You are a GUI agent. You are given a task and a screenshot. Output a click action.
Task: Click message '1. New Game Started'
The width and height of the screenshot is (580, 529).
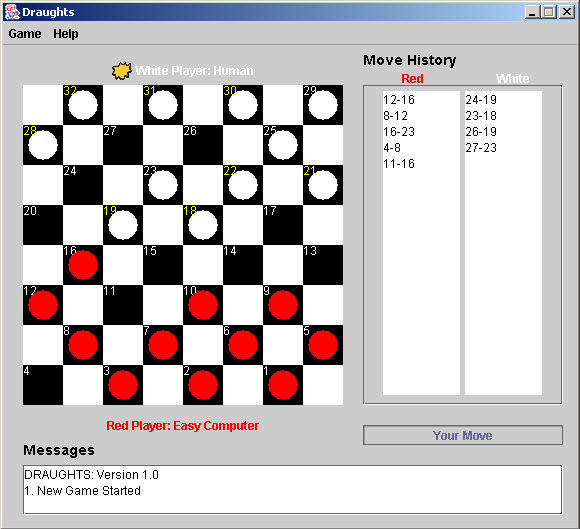[x=82, y=491]
